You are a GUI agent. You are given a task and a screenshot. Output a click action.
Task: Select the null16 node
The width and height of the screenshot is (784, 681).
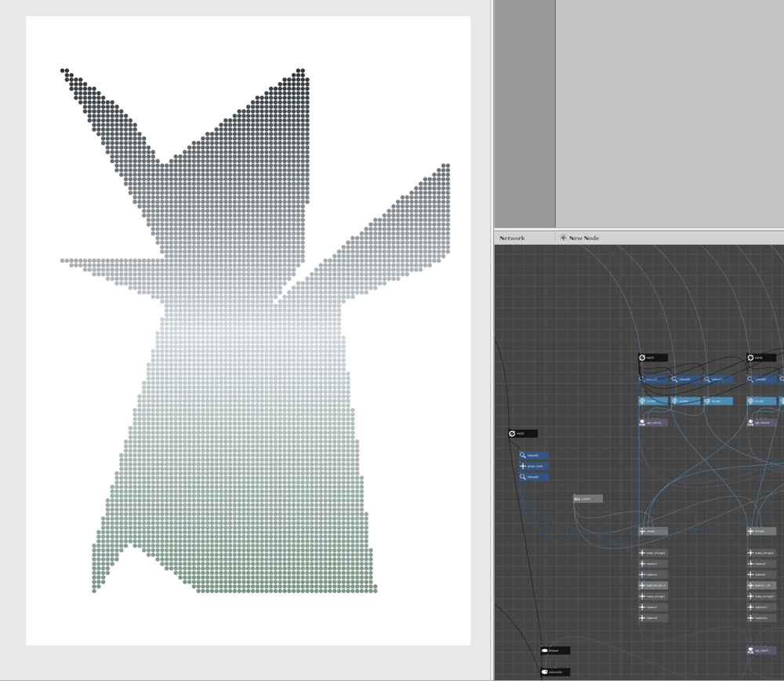761,358
